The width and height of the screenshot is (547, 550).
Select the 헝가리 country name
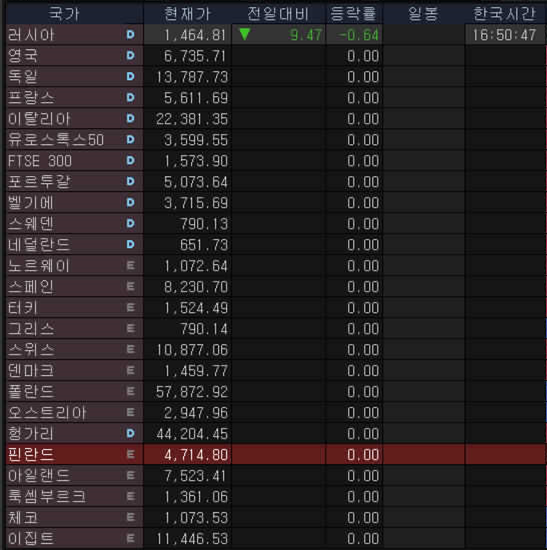pos(31,434)
